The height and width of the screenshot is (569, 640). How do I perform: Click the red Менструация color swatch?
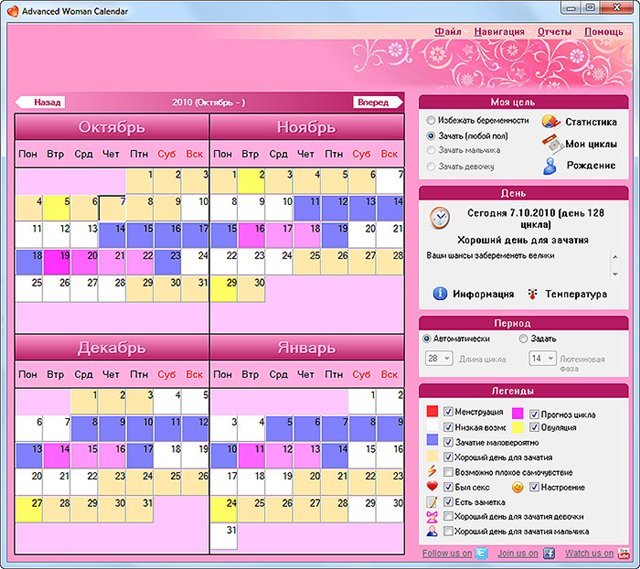click(433, 411)
